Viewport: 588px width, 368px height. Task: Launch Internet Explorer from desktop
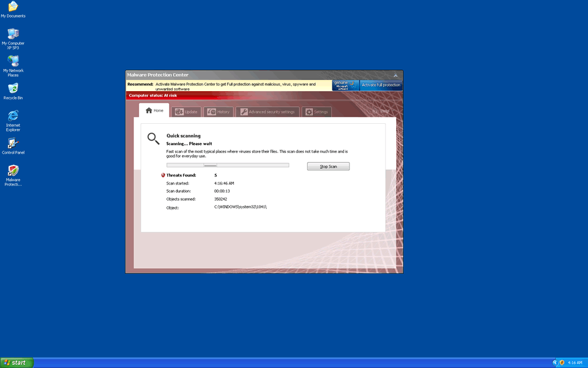pyautogui.click(x=13, y=117)
